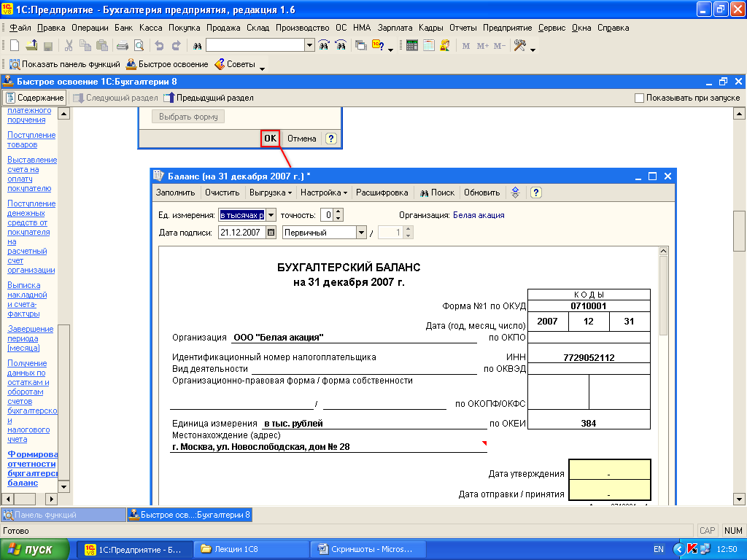Open the Зарплата menu
This screenshot has height=560, width=747.
(x=395, y=28)
